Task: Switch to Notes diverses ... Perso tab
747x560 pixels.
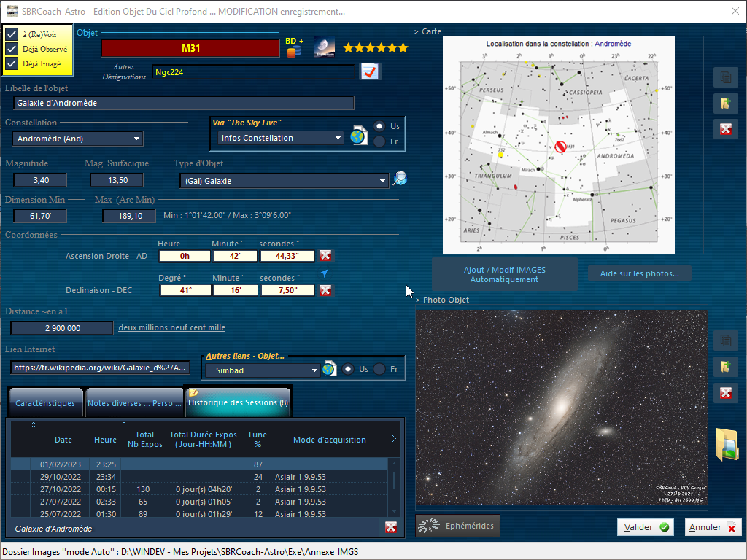Action: pos(134,403)
